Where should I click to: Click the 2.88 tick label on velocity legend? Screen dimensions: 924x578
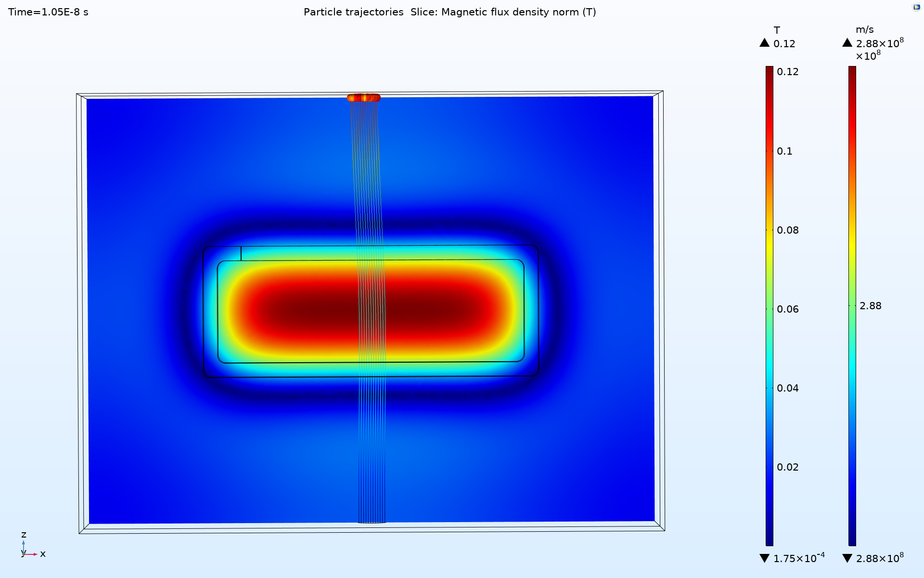pyautogui.click(x=870, y=306)
